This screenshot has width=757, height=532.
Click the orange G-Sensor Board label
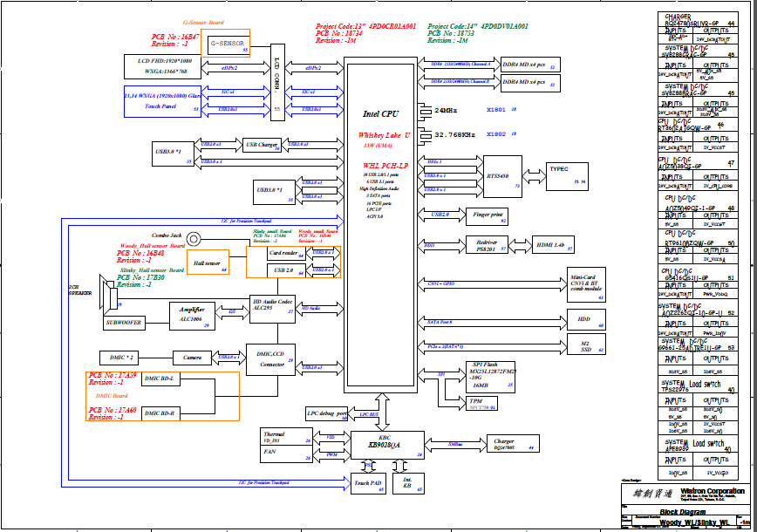(x=203, y=23)
